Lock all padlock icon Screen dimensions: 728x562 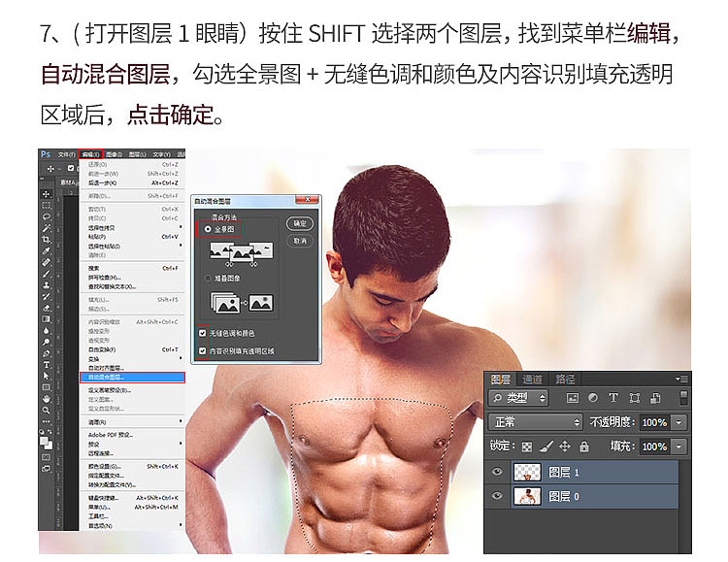point(584,446)
